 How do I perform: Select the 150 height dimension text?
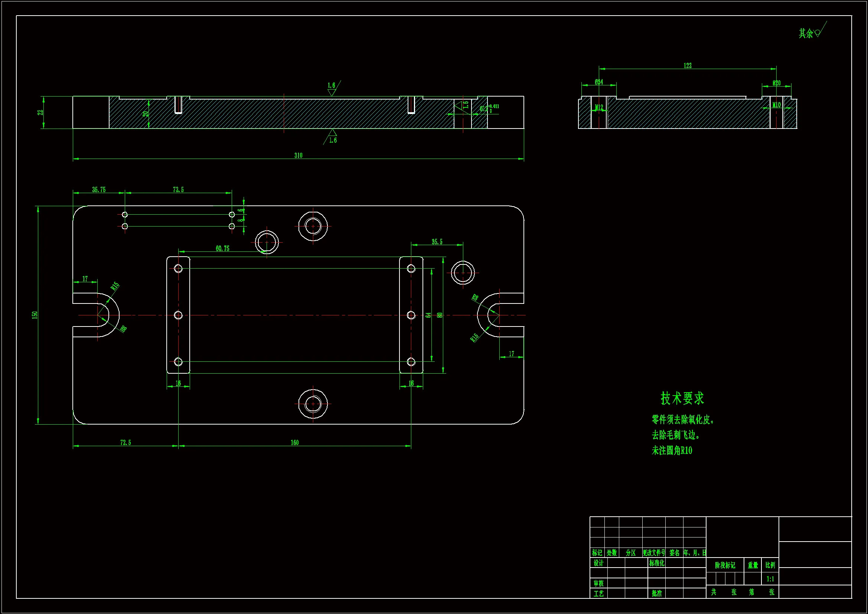pyautogui.click(x=35, y=315)
